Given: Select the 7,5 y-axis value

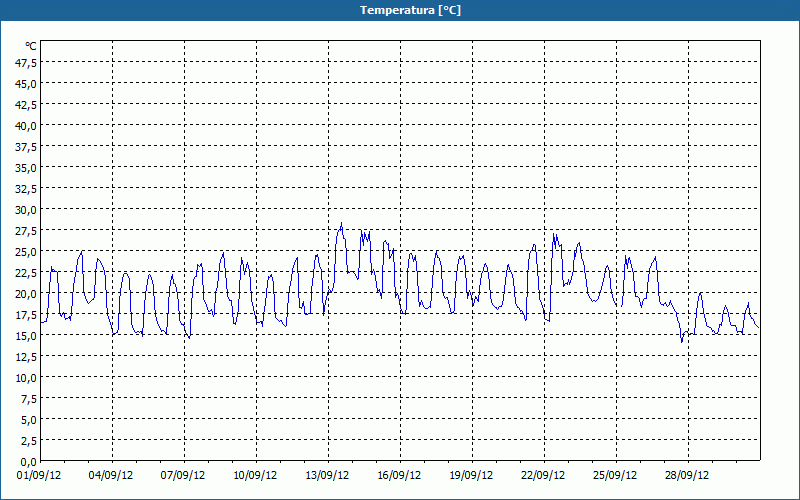Looking at the screenshot, I should tap(29, 399).
